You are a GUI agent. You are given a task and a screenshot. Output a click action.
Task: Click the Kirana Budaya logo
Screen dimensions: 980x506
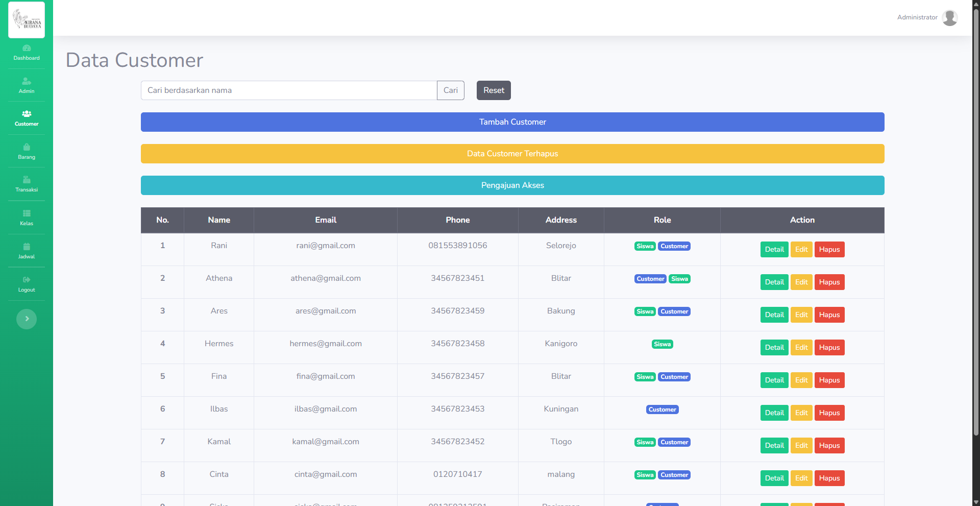pos(27,20)
